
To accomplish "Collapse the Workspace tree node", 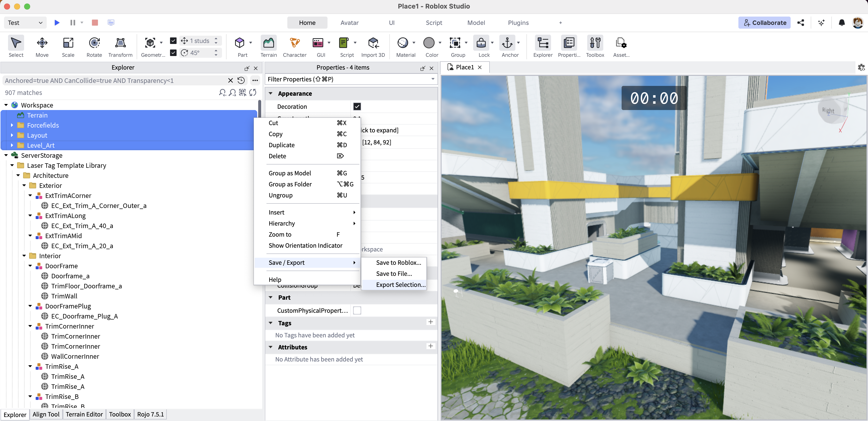I will (6, 105).
